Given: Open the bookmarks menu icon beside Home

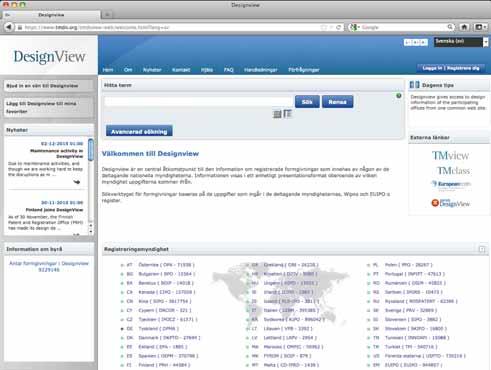Looking at the screenshot, I should pos(480,27).
